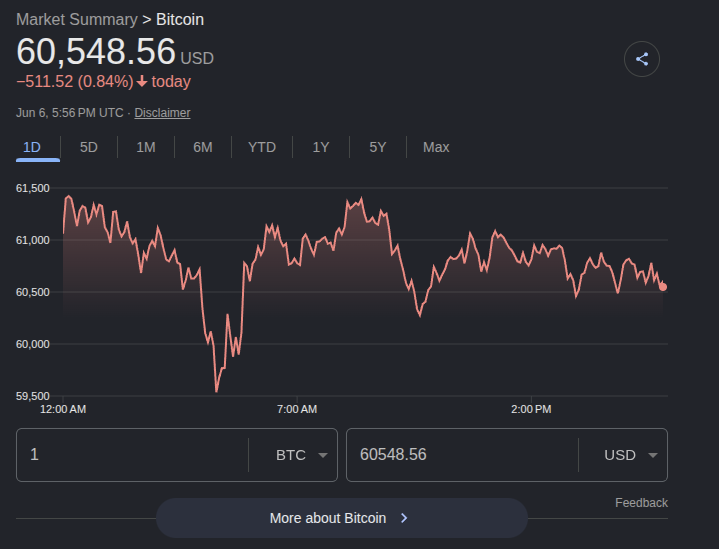Click the More about Bitcoin button

click(342, 518)
